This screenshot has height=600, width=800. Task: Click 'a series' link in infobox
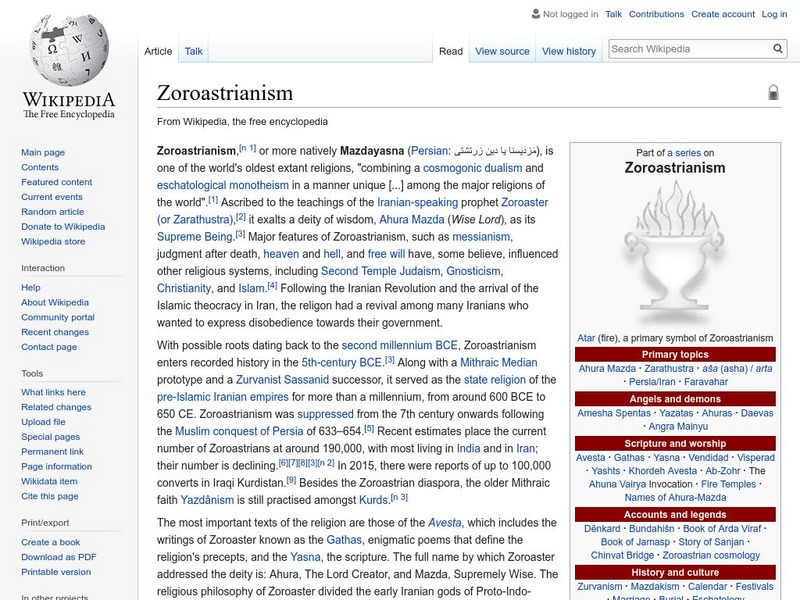(684, 153)
